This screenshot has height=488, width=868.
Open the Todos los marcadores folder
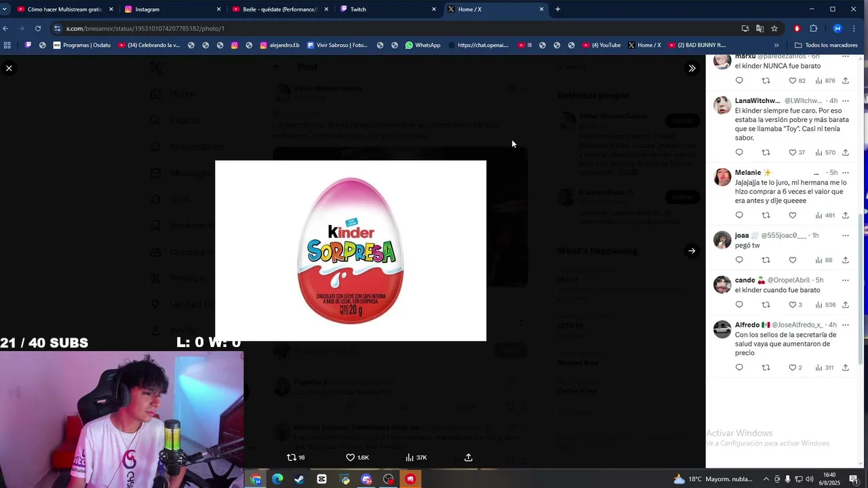point(826,45)
